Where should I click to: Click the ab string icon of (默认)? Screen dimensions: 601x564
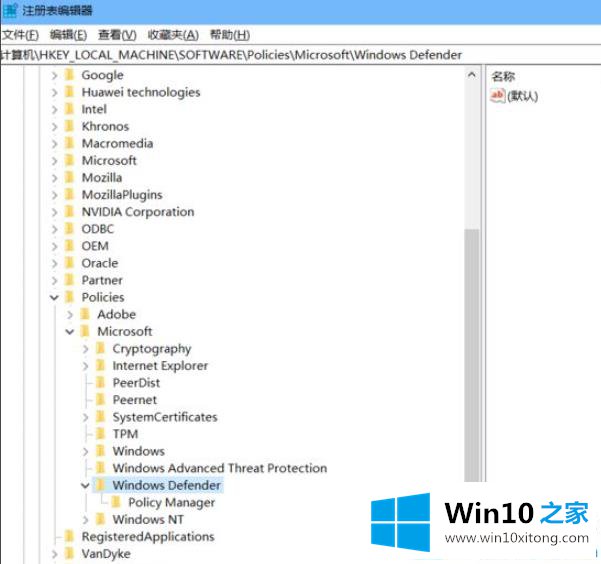pos(498,96)
